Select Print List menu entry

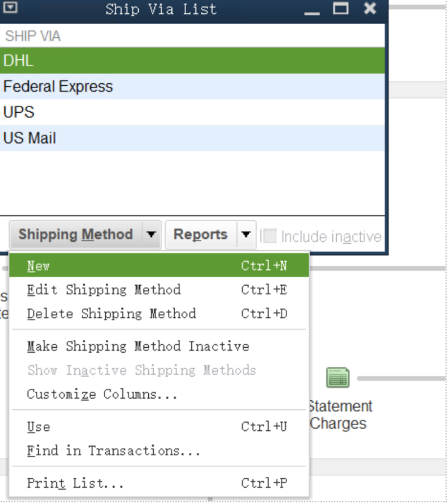pos(75,483)
